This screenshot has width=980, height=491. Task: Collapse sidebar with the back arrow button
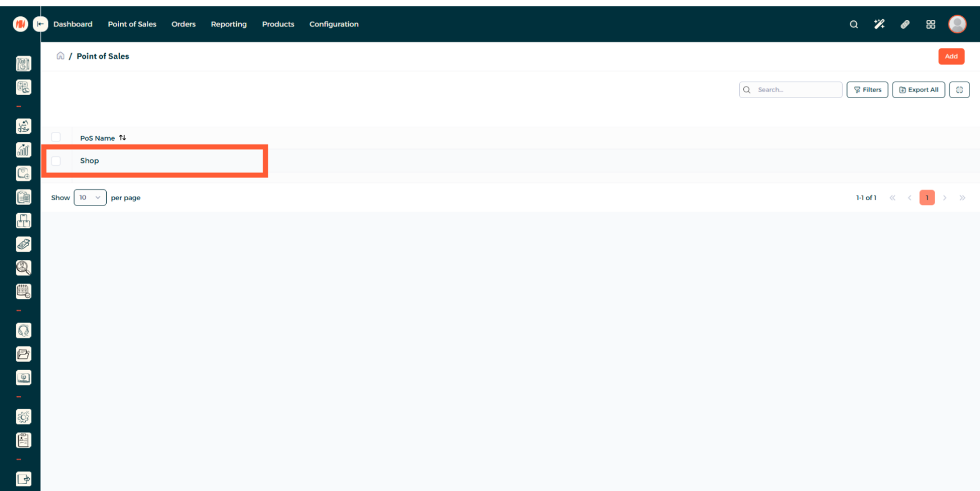click(40, 24)
